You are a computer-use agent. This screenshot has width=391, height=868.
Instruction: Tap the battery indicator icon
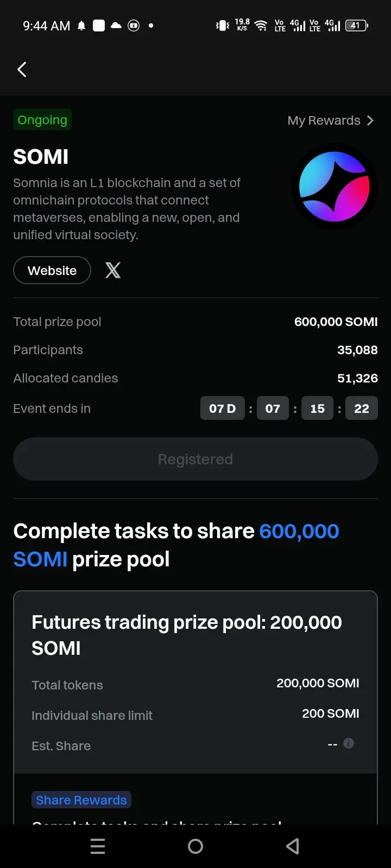click(357, 25)
